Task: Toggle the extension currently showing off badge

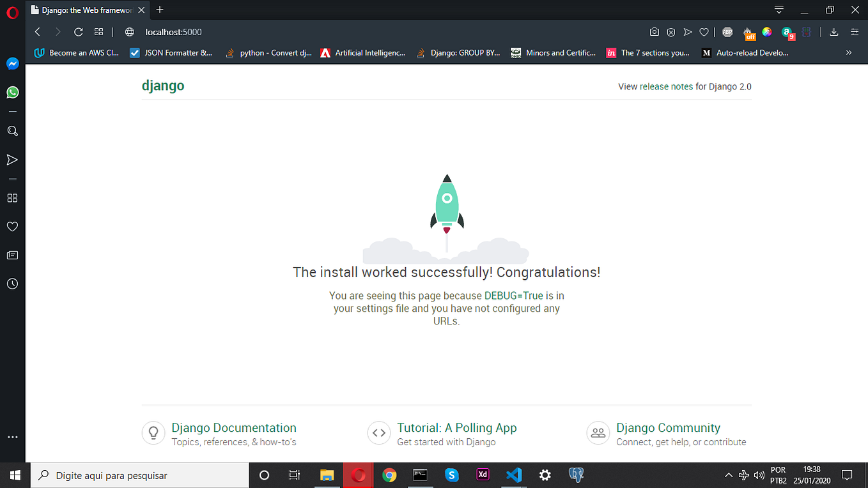Action: tap(748, 31)
